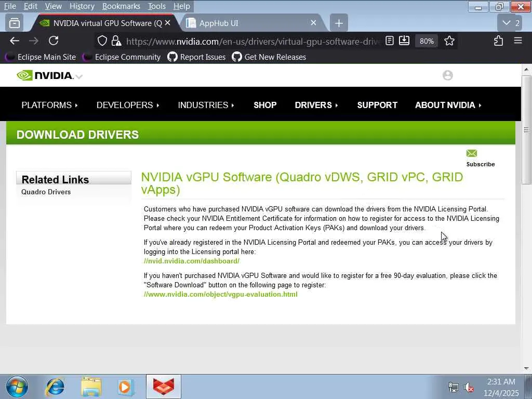Open Windows Media Player from the taskbar
Screen dimensions: 532x399
(125, 387)
